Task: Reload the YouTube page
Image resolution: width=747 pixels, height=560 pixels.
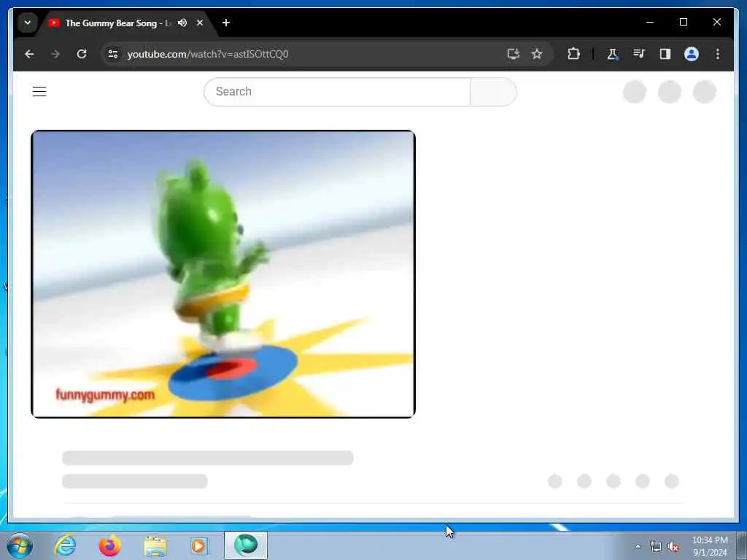Action: click(x=82, y=54)
